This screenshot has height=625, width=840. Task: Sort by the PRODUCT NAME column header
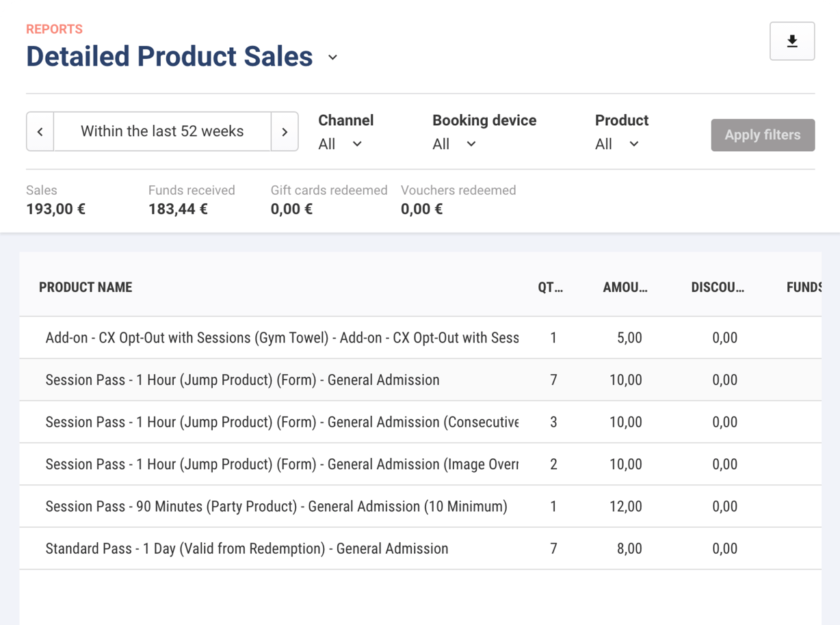tap(86, 287)
